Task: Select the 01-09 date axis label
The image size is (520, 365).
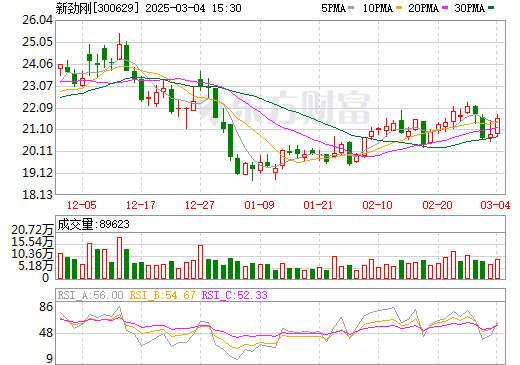Action: [x=259, y=205]
